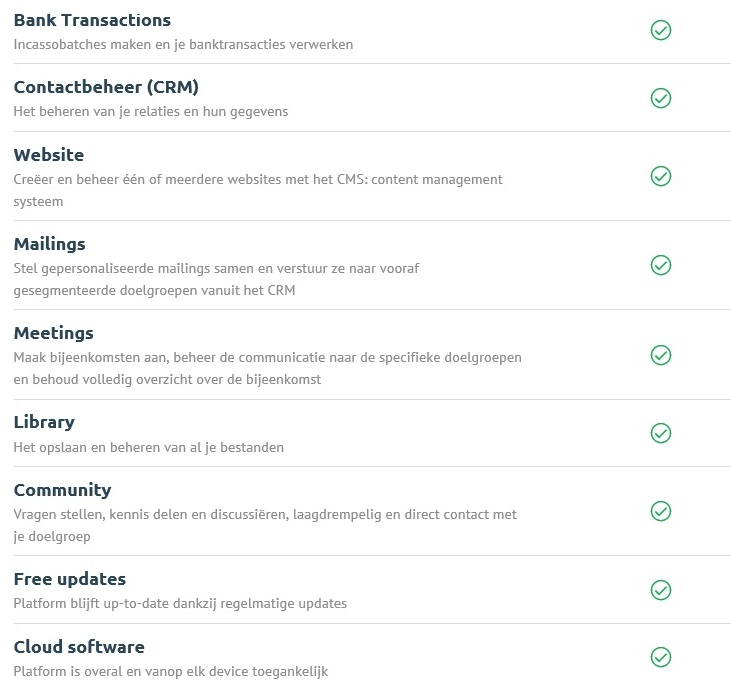The width and height of the screenshot is (731, 683).
Task: Click the Free updates title
Action: click(x=70, y=579)
